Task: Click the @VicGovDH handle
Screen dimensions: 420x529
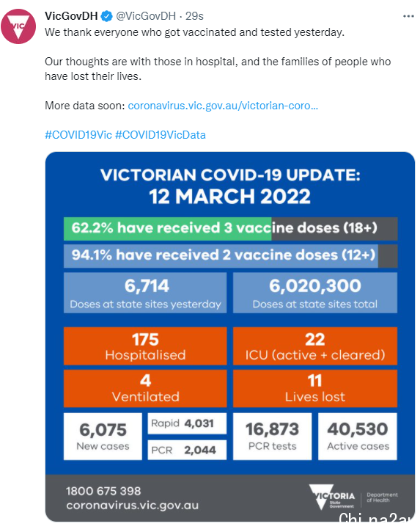Action: pyautogui.click(x=146, y=16)
